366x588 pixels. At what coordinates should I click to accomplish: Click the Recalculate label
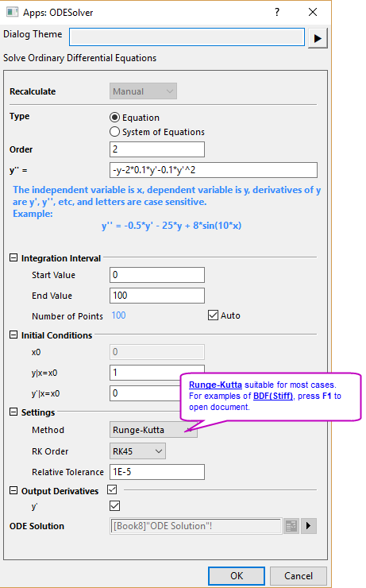(33, 91)
